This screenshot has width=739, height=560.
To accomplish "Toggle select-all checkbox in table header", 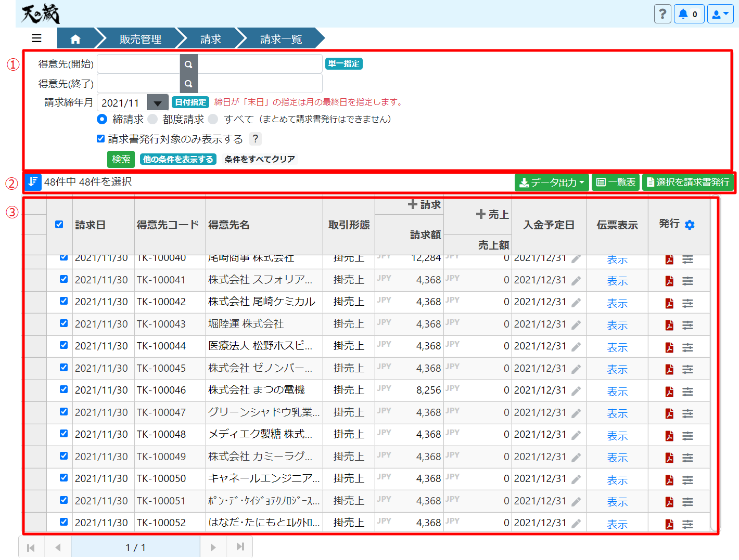I will [59, 225].
